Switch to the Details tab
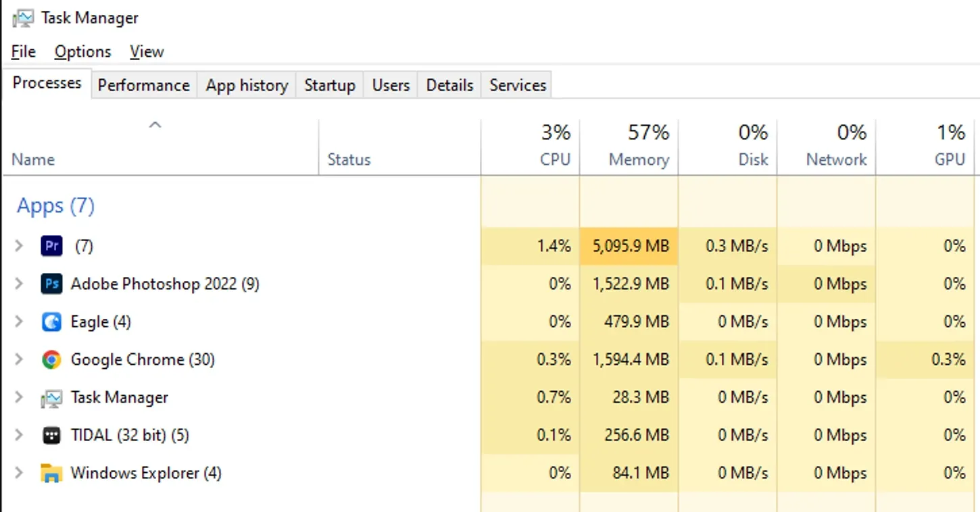Viewport: 980px width, 512px height. [449, 85]
